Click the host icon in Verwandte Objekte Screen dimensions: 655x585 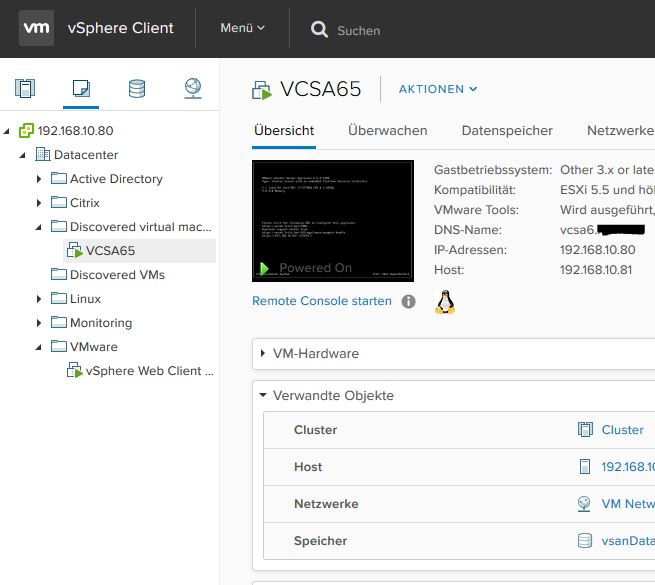point(585,466)
